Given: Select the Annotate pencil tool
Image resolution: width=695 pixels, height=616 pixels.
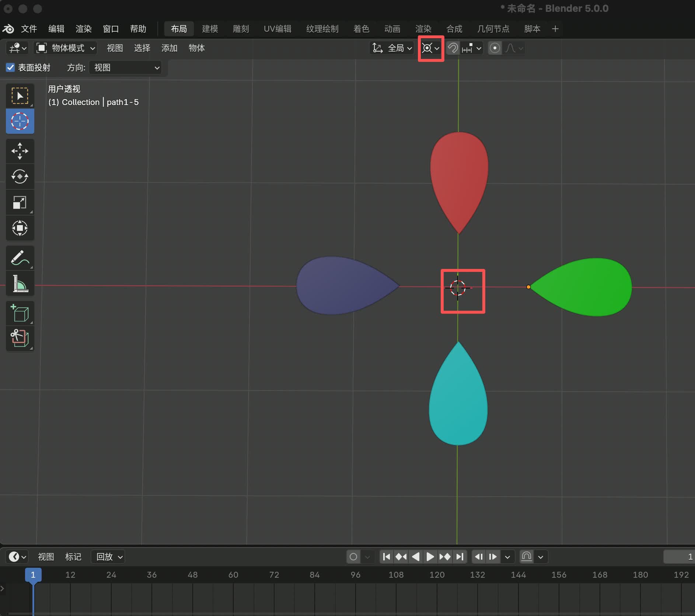Looking at the screenshot, I should [x=20, y=258].
